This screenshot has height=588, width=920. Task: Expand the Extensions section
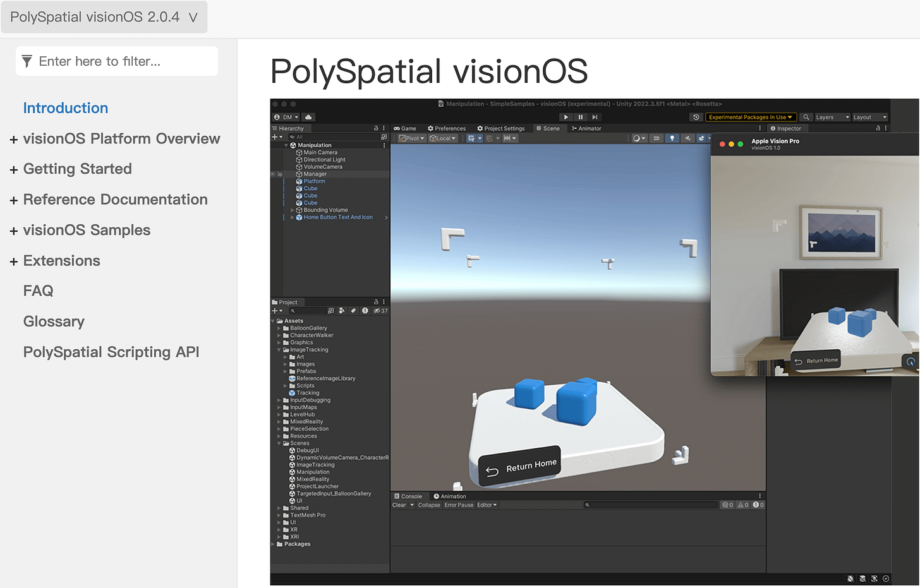[x=14, y=261]
